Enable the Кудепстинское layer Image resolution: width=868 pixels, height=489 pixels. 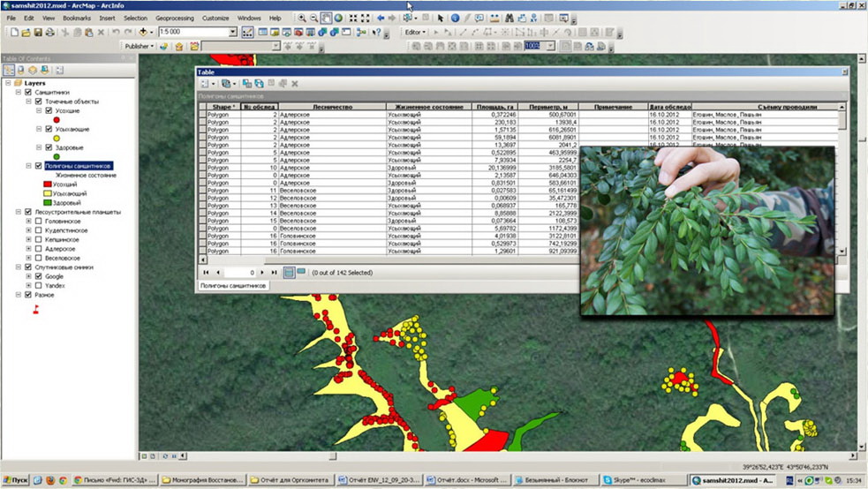click(x=38, y=230)
